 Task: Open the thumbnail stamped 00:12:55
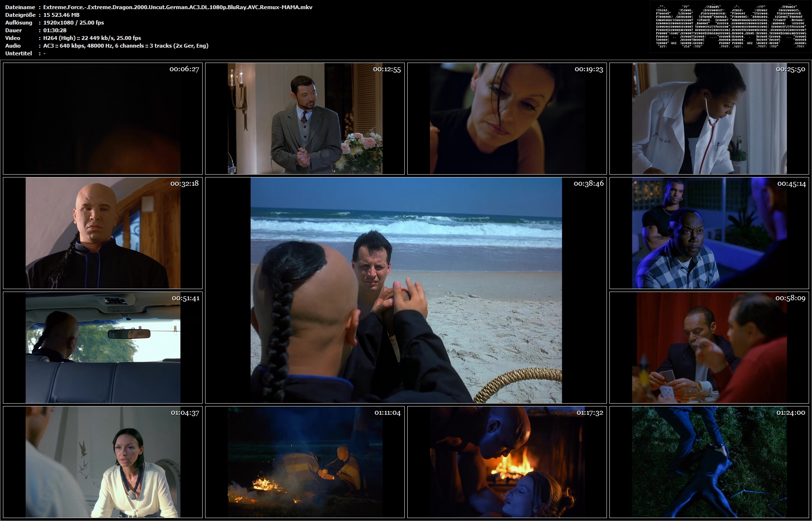(305, 118)
